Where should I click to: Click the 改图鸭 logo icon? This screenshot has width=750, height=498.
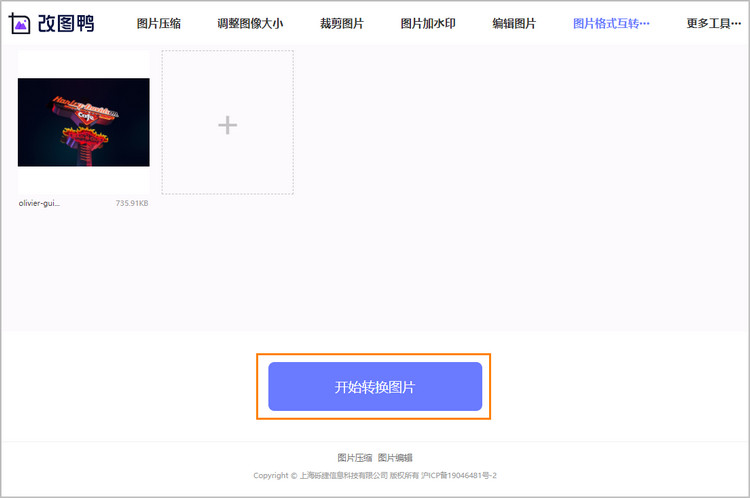point(20,23)
